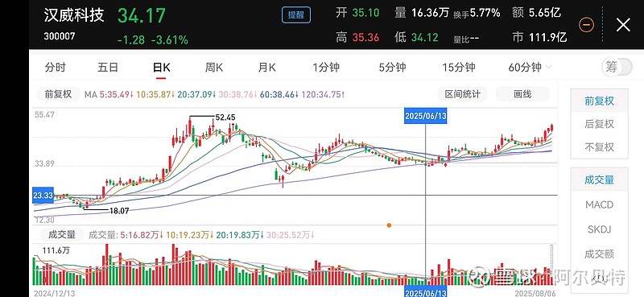Switch to the 分时 tab
Viewport: 644px width, 297px height.
click(56, 68)
